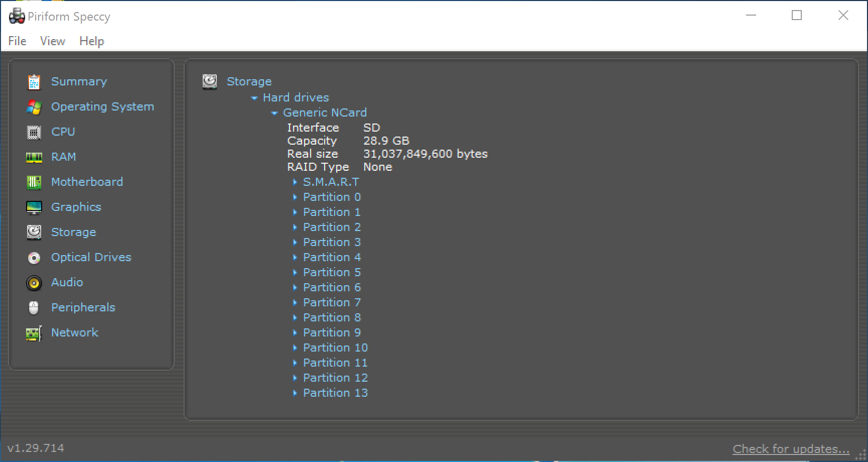Click the Check for updates link
The image size is (868, 462).
pos(791,448)
